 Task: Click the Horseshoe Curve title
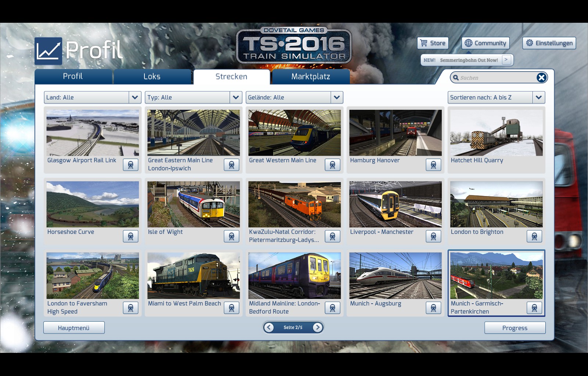pyautogui.click(x=71, y=232)
